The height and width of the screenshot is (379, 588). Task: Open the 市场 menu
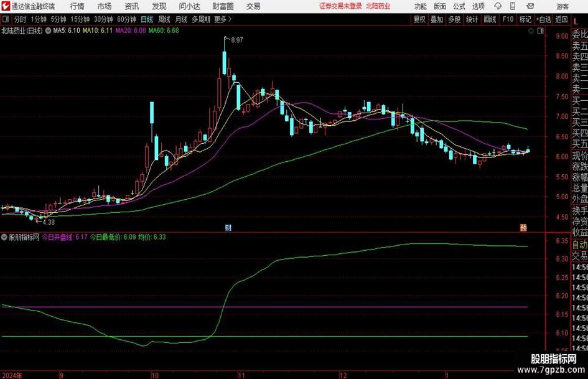(x=105, y=6)
